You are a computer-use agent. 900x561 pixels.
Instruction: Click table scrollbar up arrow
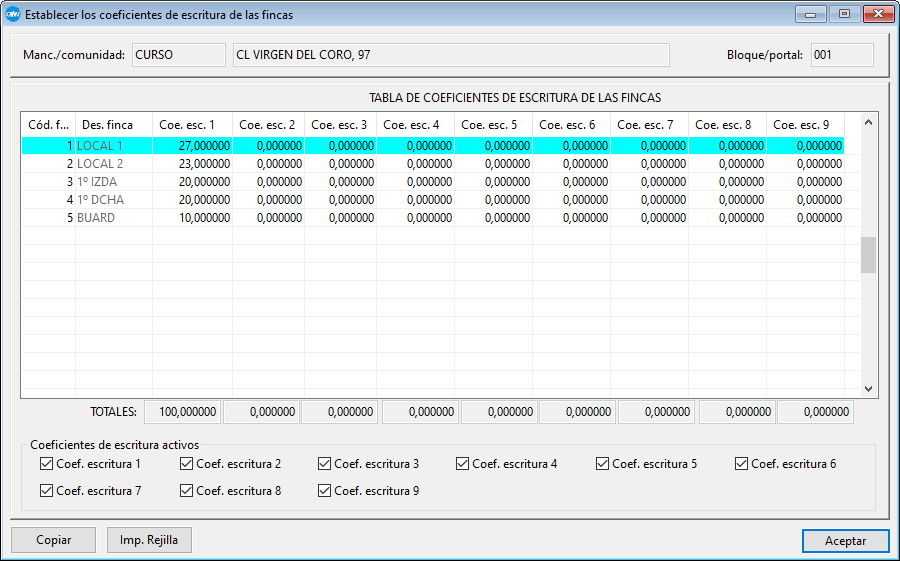pyautogui.click(x=868, y=123)
